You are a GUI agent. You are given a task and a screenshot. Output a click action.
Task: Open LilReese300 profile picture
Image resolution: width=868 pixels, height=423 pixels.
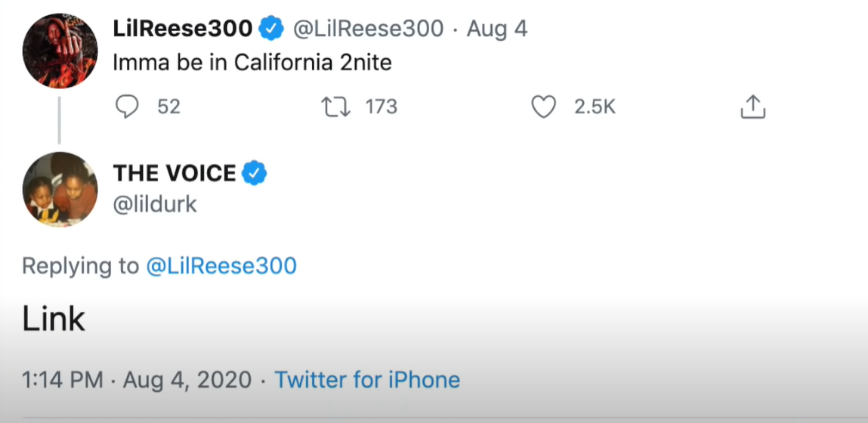(60, 51)
